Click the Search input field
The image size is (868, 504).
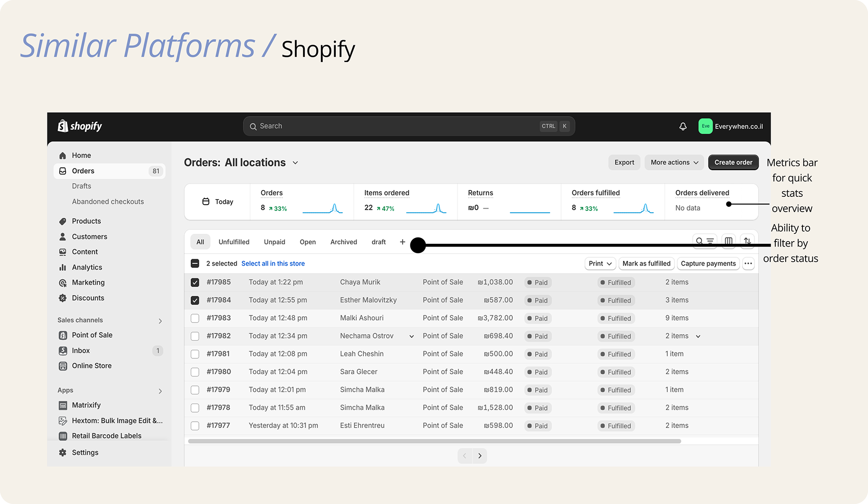409,126
